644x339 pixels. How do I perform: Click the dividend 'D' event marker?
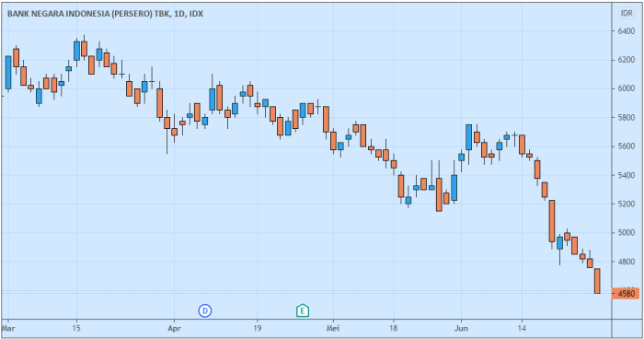click(205, 310)
